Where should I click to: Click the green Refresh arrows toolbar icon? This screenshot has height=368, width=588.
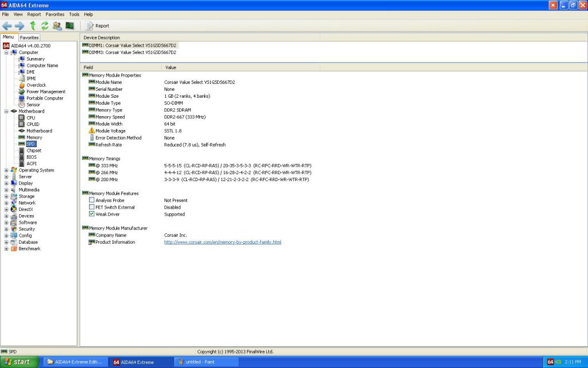[45, 25]
